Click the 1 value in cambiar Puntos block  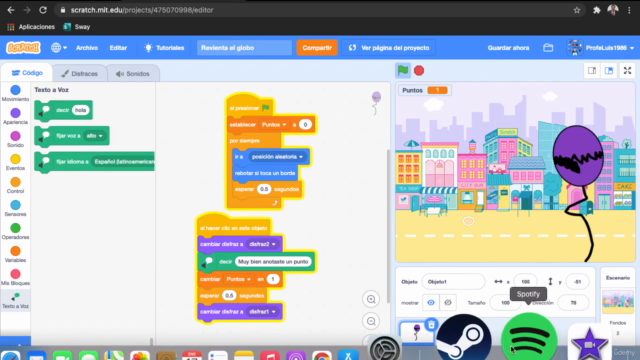point(273,279)
